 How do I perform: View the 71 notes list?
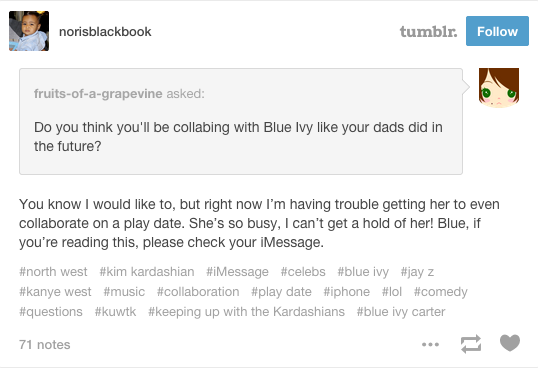(45, 345)
